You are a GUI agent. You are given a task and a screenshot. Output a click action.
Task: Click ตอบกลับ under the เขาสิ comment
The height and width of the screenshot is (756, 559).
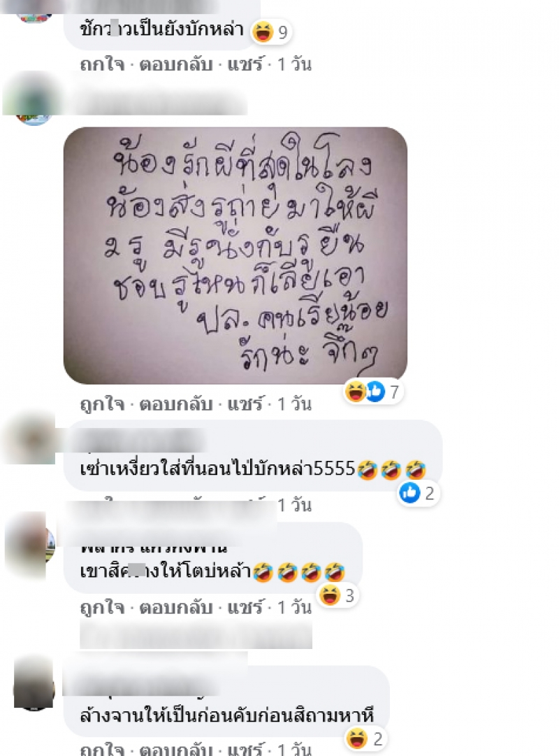tap(176, 608)
